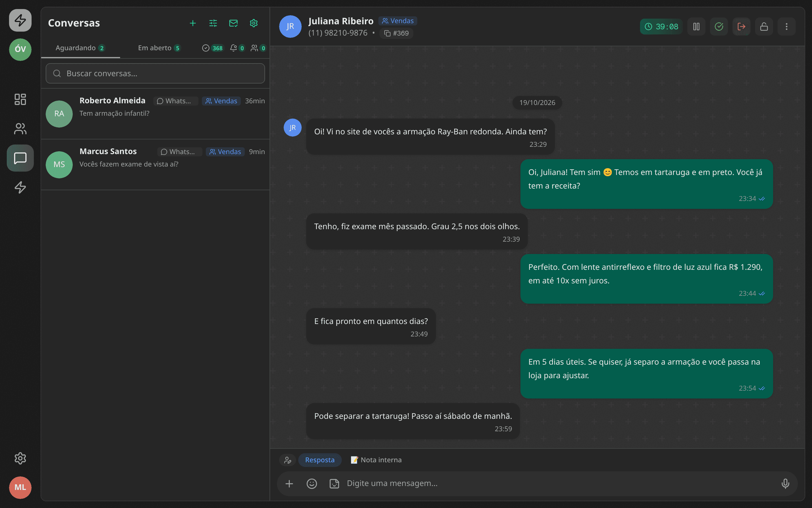
Task: Open the three-dot more options menu
Action: (x=787, y=27)
